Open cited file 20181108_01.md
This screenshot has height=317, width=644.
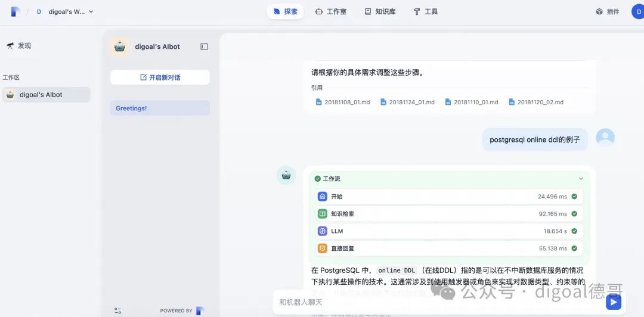[x=343, y=102]
